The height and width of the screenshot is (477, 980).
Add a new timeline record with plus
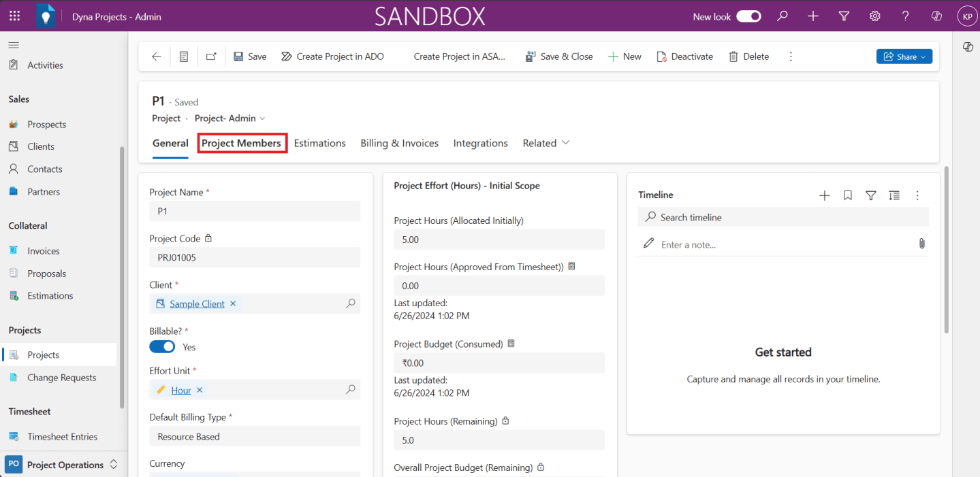coord(824,195)
